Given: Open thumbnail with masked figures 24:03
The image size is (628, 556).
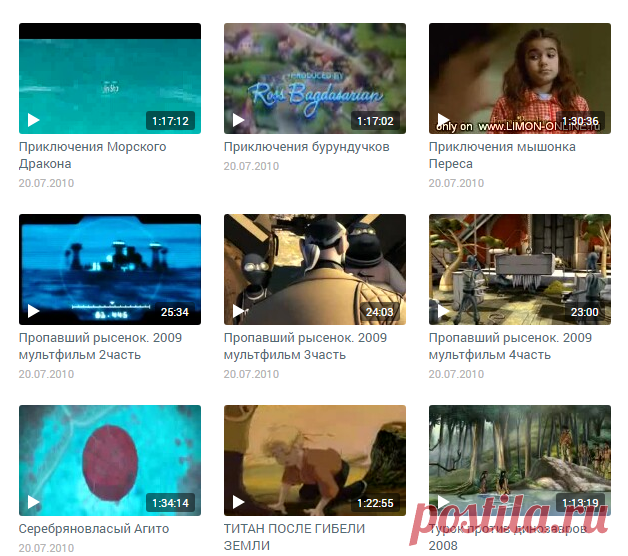Looking at the screenshot, I should (315, 270).
